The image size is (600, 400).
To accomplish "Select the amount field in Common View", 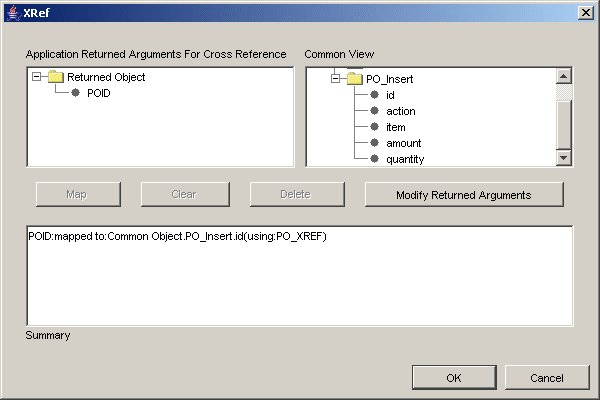I will pos(403,143).
